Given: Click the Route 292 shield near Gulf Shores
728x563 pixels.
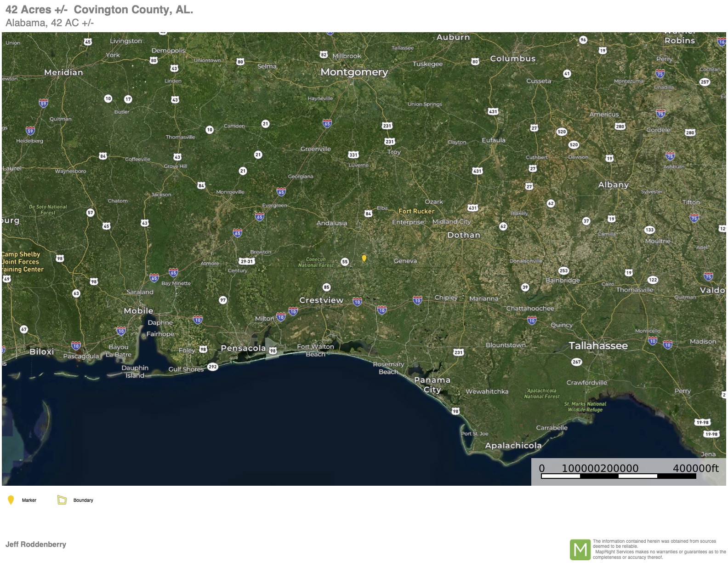Looking at the screenshot, I should (212, 367).
